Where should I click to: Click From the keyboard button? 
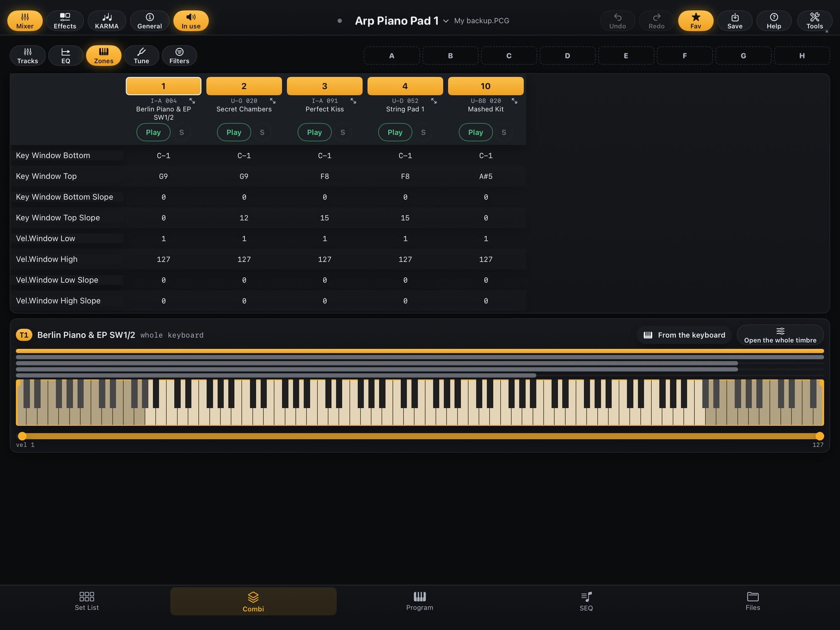click(x=684, y=335)
